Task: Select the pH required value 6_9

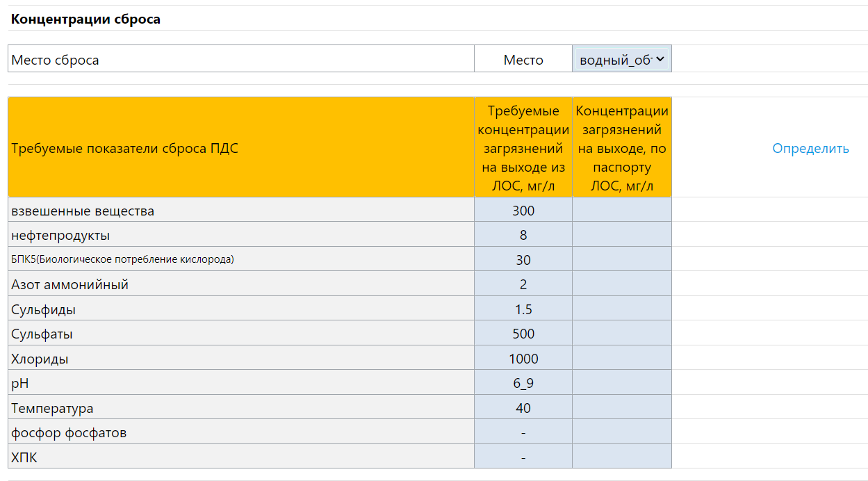Action: click(523, 384)
